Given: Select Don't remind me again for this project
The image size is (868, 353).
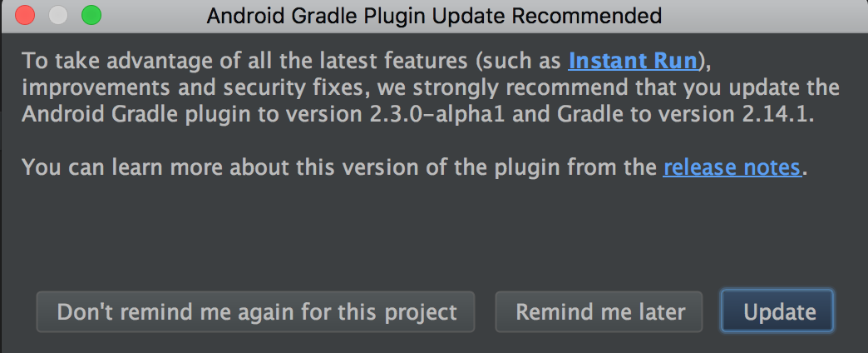Looking at the screenshot, I should 256,311.
